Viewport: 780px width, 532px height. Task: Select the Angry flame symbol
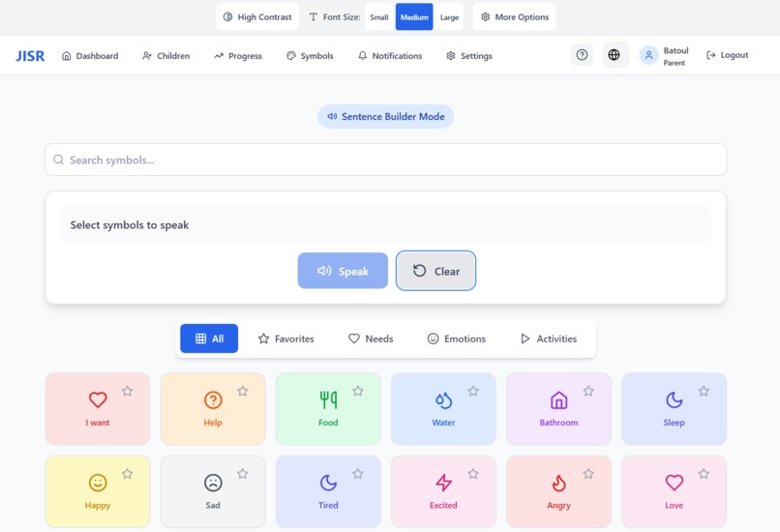558,491
